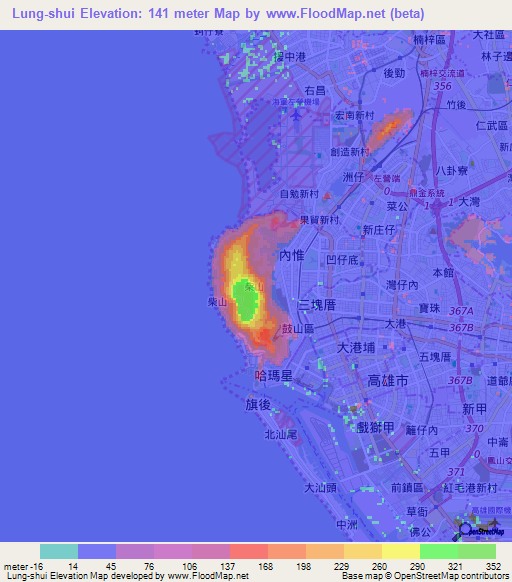
Task: Click the 戲獅甲 map label
Action: 375,428
